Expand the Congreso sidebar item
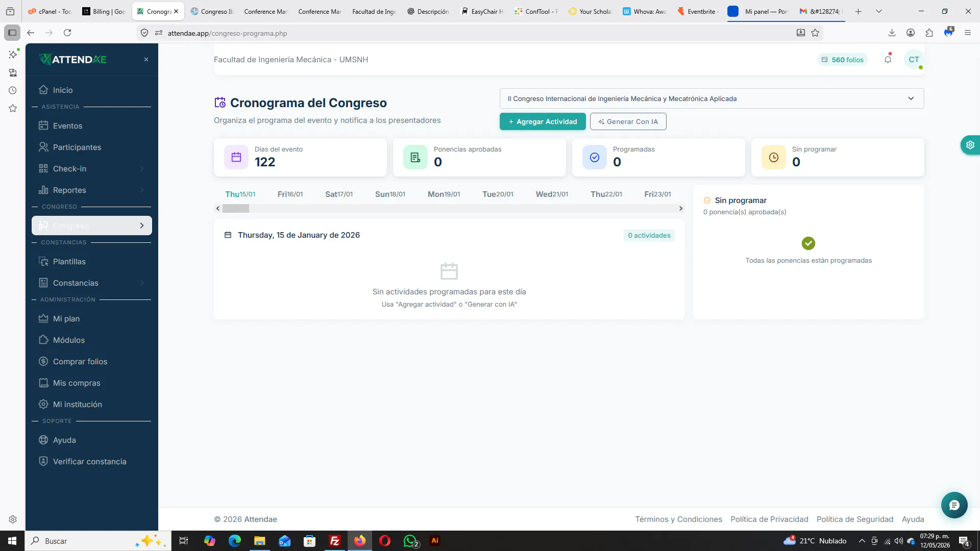The image size is (980, 551). (92, 226)
